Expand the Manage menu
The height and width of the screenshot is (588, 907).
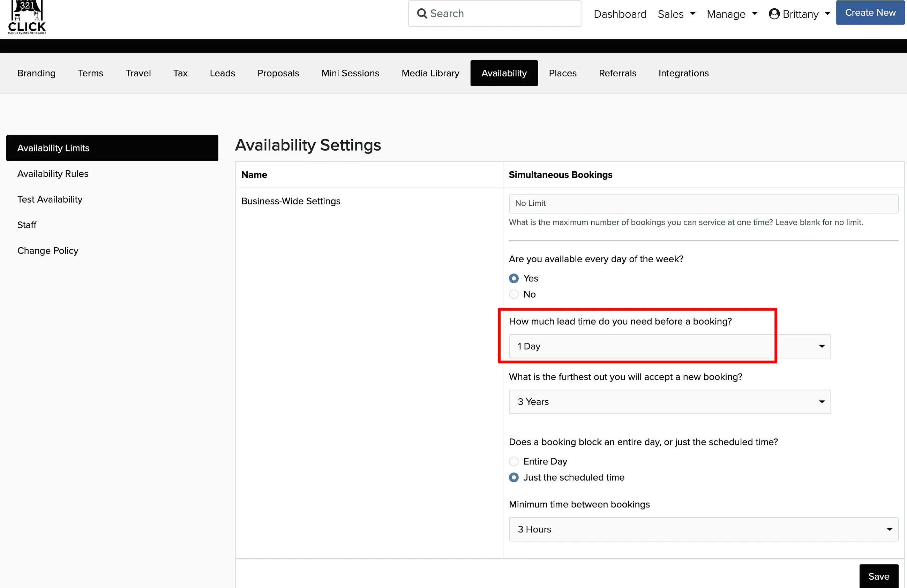tap(732, 14)
